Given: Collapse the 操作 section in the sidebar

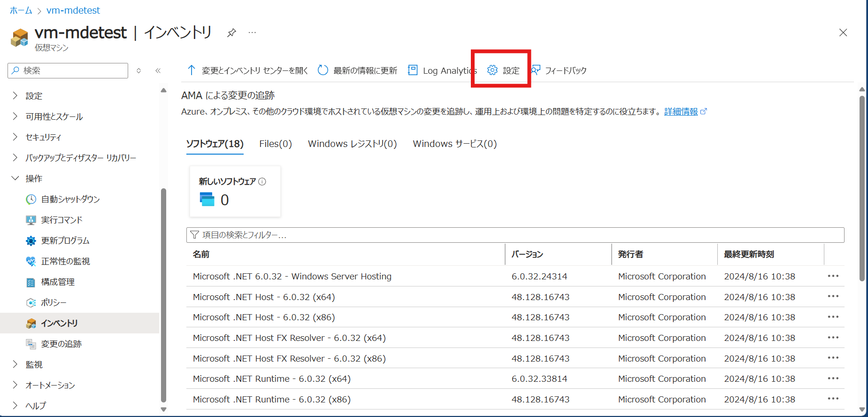Looking at the screenshot, I should [15, 178].
